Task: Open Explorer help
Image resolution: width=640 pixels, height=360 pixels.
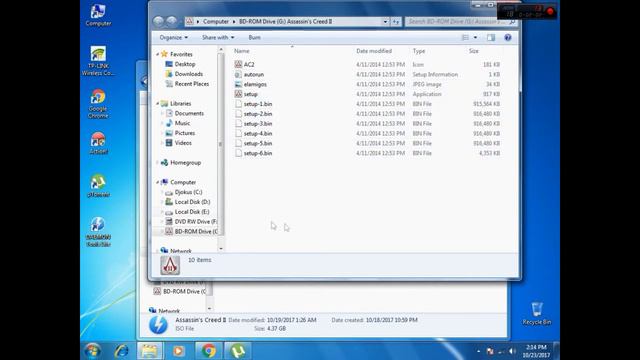Action: (x=508, y=38)
